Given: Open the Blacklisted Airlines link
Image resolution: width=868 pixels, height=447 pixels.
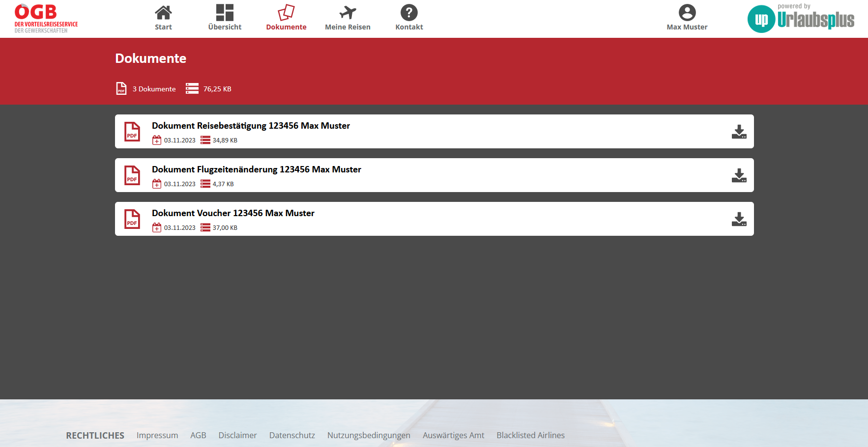Looking at the screenshot, I should point(530,435).
